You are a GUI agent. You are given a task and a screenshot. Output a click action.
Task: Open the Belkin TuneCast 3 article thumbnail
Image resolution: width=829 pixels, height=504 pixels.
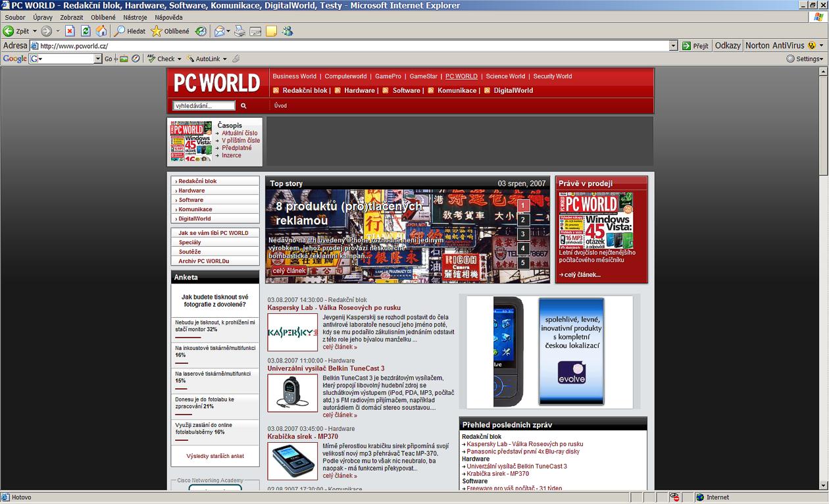[292, 393]
